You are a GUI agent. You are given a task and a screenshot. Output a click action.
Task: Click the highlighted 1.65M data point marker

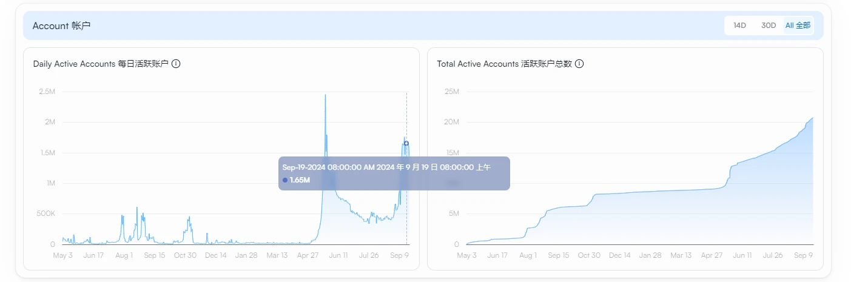click(x=406, y=143)
